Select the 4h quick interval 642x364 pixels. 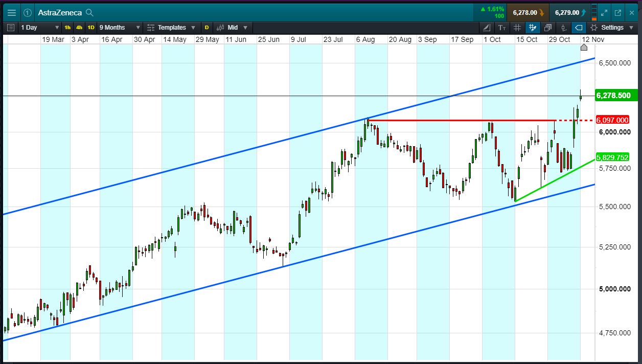coord(79,28)
